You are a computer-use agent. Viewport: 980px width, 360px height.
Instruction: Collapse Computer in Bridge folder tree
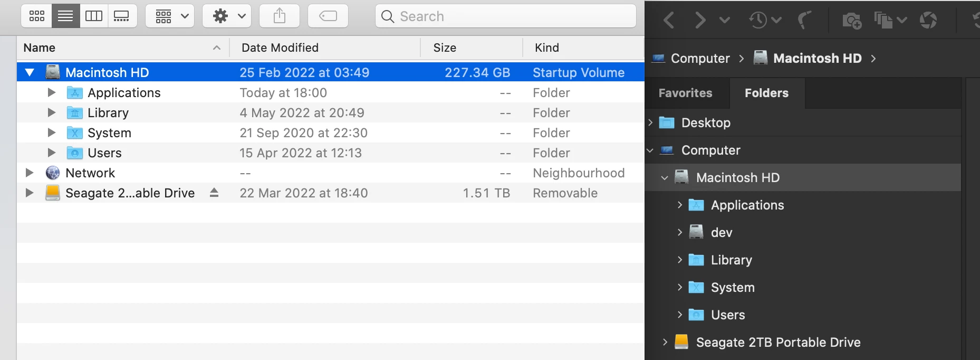click(x=650, y=150)
